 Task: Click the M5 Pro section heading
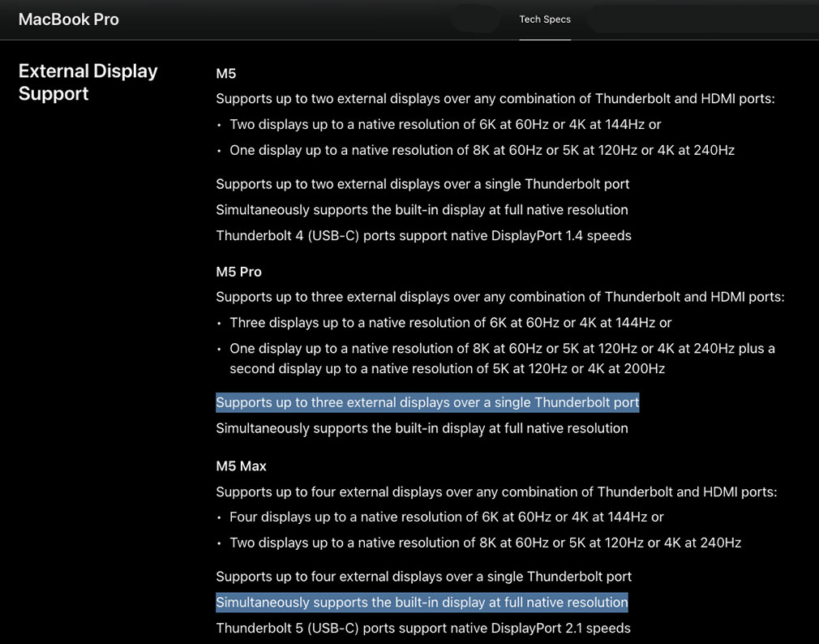click(238, 271)
